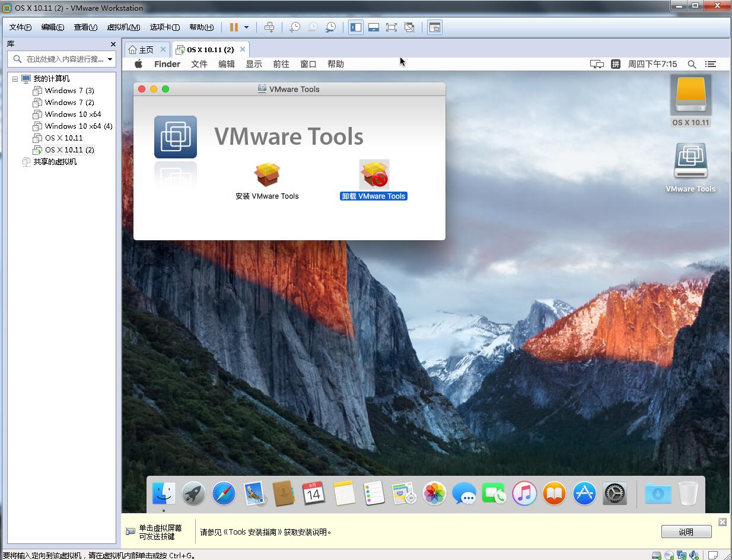Screen dimensions: 732x560
Task: Select the OS X 10.11 desktop drive
Action: tap(690, 96)
